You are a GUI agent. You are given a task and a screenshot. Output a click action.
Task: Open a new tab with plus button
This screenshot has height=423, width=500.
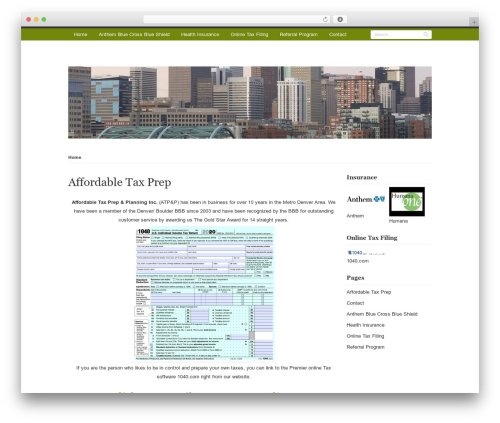coord(474,22)
